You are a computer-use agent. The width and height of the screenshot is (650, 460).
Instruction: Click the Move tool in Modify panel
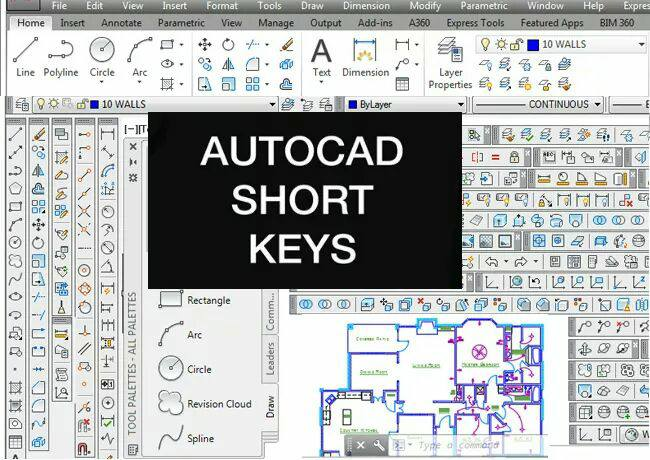[x=205, y=44]
